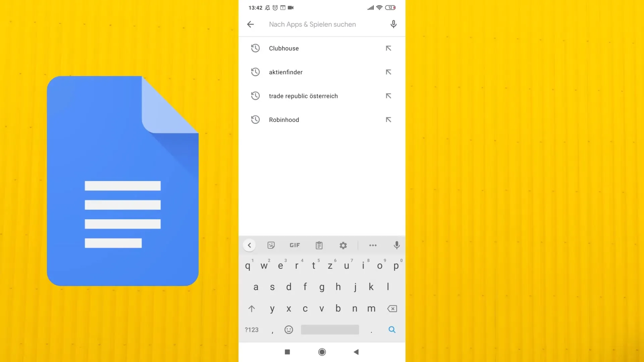Expand Robinhood recent search result
Screen dimensions: 644x362
tap(388, 119)
